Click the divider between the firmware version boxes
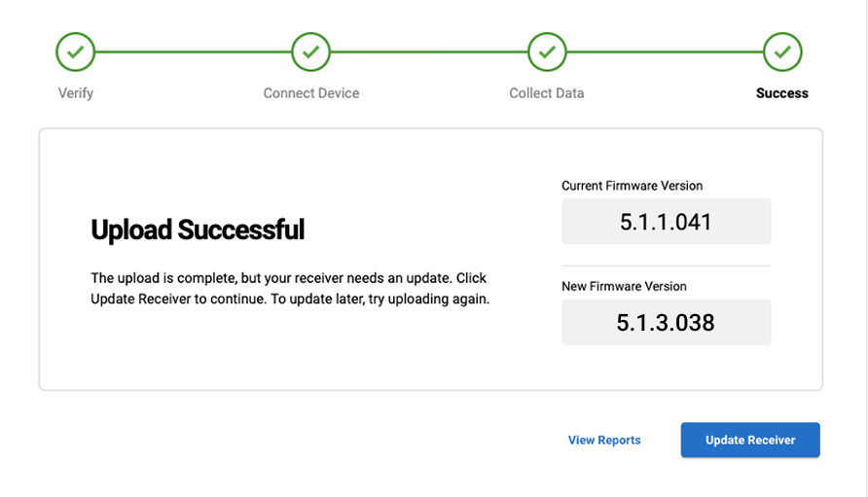Image resolution: width=868 pixels, height=497 pixels. [666, 266]
